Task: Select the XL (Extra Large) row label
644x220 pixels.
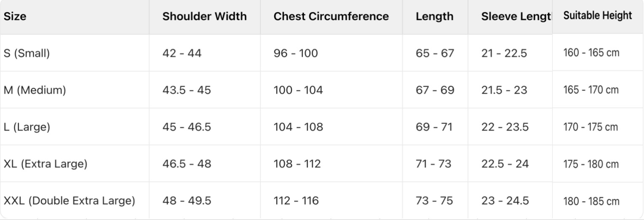Action: (x=46, y=164)
